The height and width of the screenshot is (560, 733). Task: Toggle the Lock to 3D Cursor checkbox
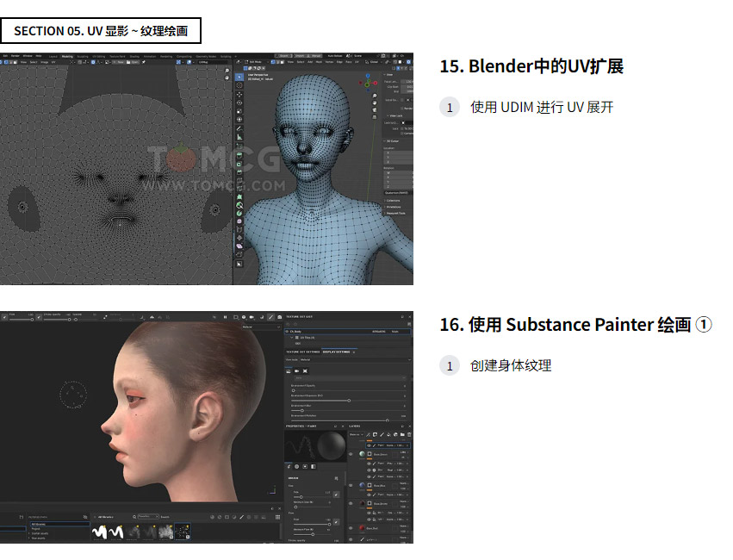click(402, 128)
